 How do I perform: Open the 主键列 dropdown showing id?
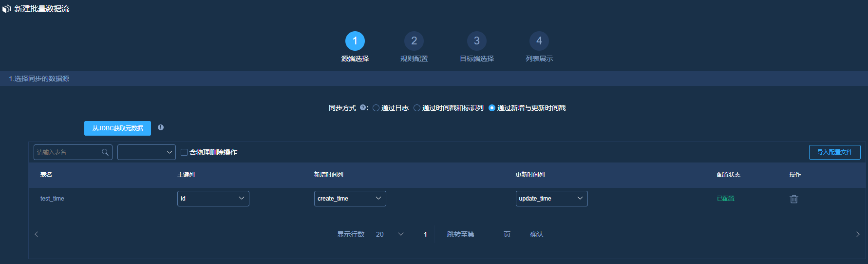(213, 199)
